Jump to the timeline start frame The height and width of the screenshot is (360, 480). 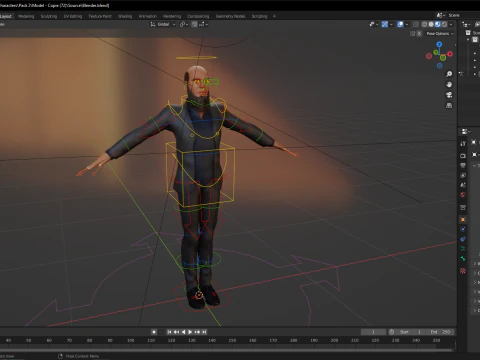click(169, 332)
